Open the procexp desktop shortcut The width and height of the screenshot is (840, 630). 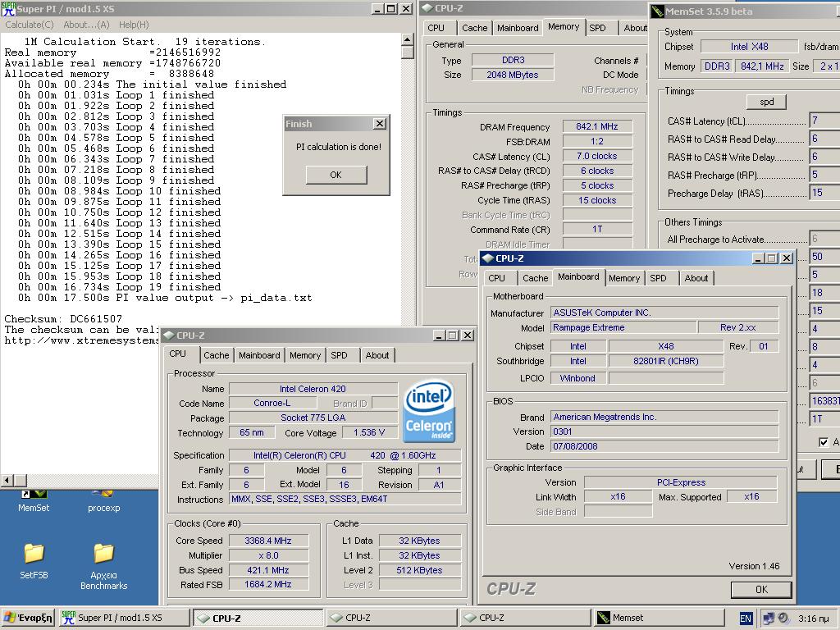coord(103,502)
